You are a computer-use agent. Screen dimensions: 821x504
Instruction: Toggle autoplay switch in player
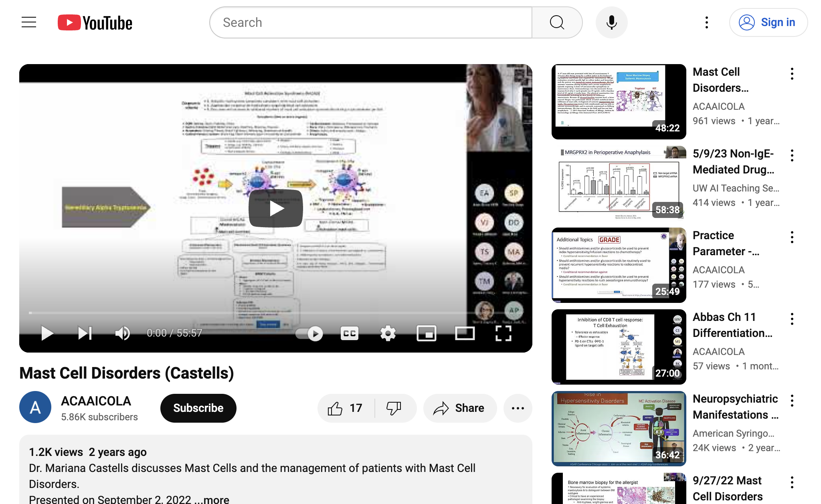point(309,333)
